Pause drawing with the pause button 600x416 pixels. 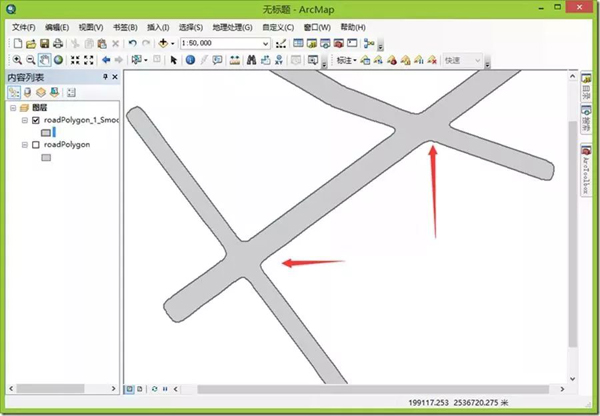(165, 389)
